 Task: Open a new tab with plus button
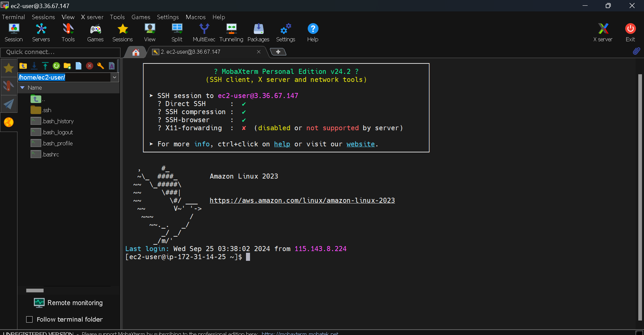(278, 52)
